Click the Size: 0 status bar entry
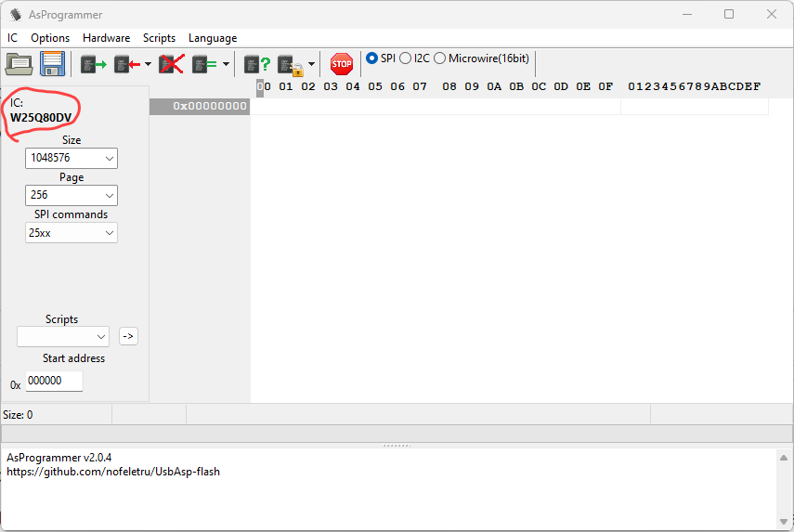 (x=18, y=415)
